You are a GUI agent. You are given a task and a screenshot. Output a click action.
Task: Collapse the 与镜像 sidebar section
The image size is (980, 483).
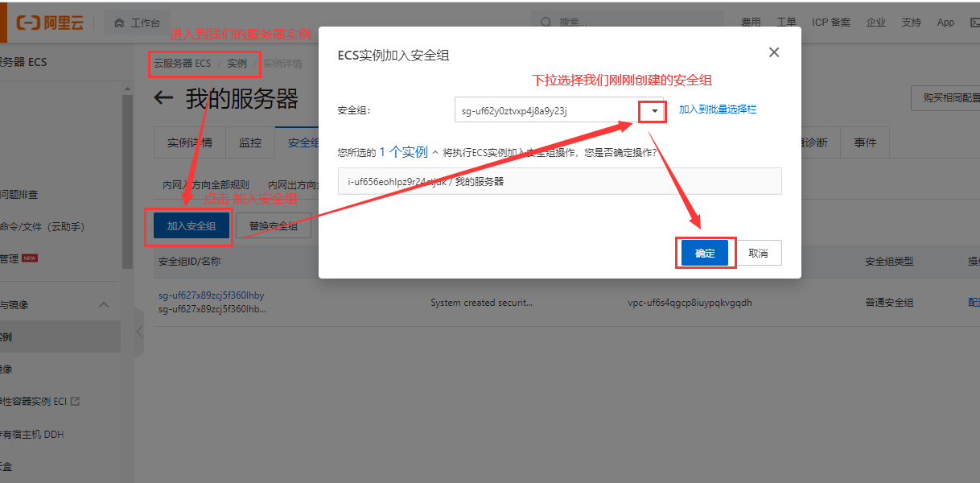pyautogui.click(x=103, y=304)
